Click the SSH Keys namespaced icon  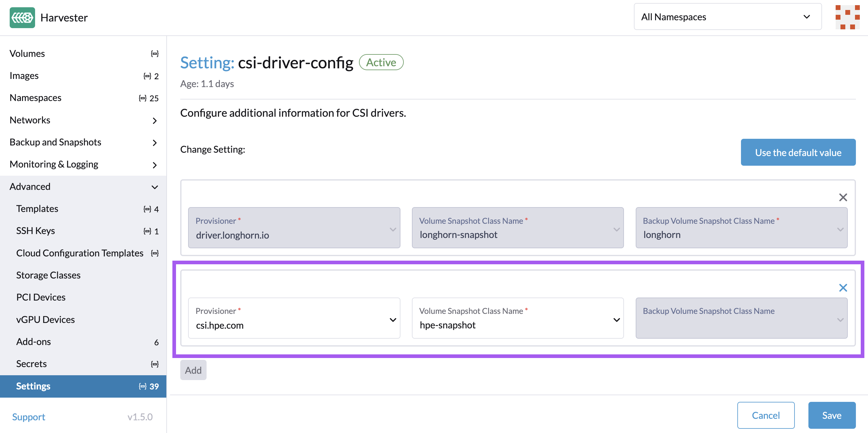[147, 231]
